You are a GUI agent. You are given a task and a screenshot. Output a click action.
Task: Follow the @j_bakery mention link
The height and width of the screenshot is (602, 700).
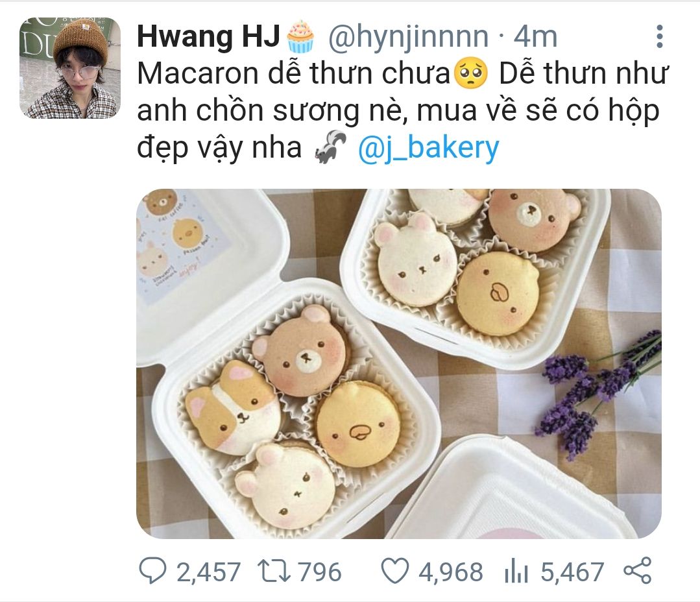coord(429,148)
